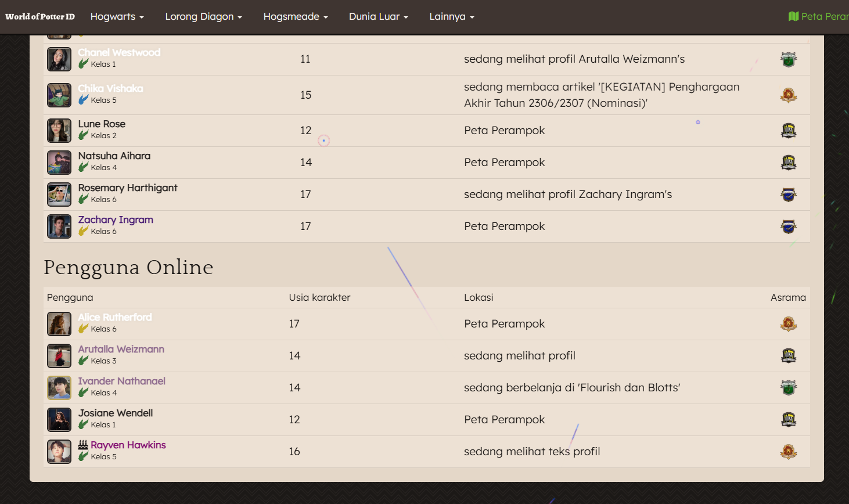Click the house crest in Chanel Westwood's row
The height and width of the screenshot is (504, 849).
pos(788,59)
